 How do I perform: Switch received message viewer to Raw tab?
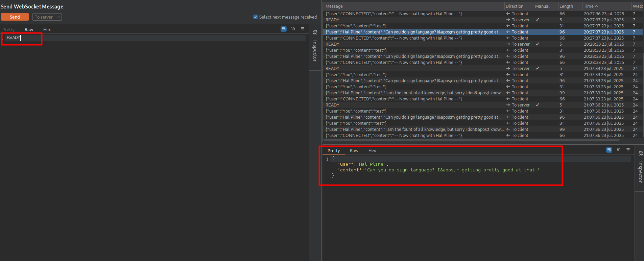[354, 151]
